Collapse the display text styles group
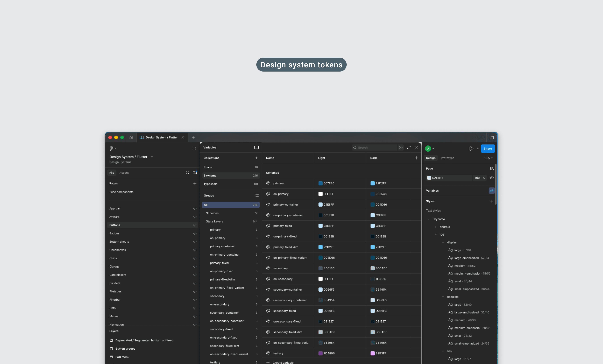 tap(443, 242)
